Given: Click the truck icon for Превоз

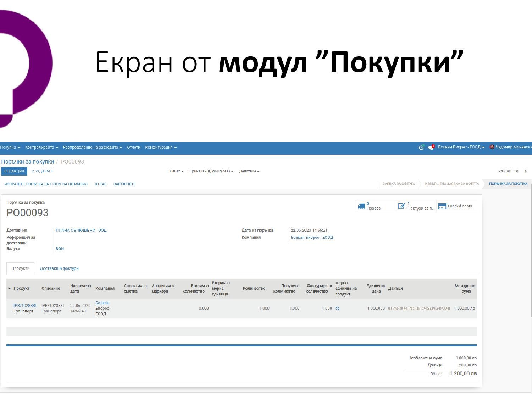Looking at the screenshot, I should (361, 206).
